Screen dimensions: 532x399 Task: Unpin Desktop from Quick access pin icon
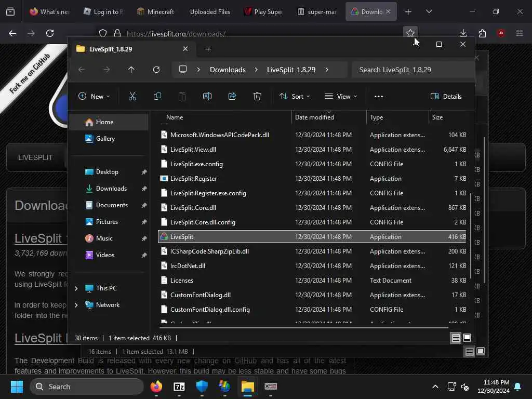[144, 172]
